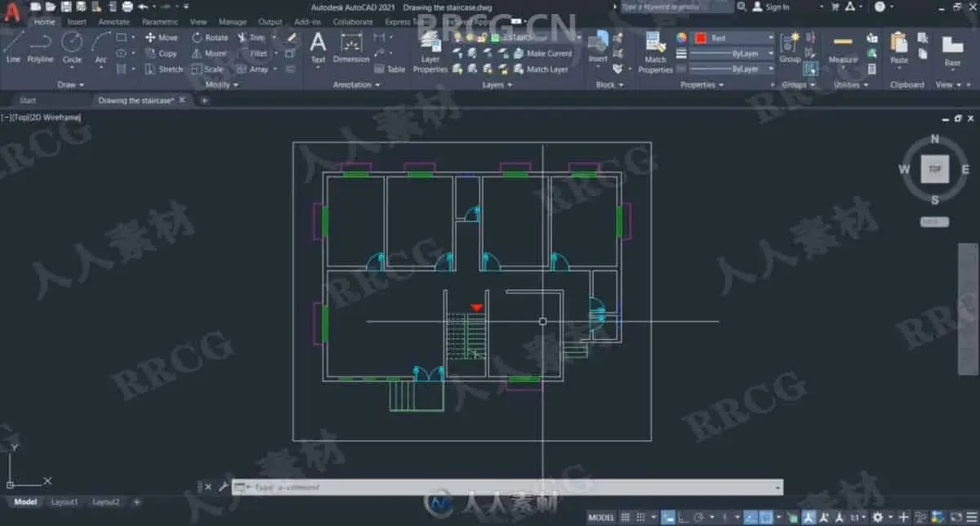
Task: Click the Save icon in quick access toolbar
Action: [x=65, y=7]
